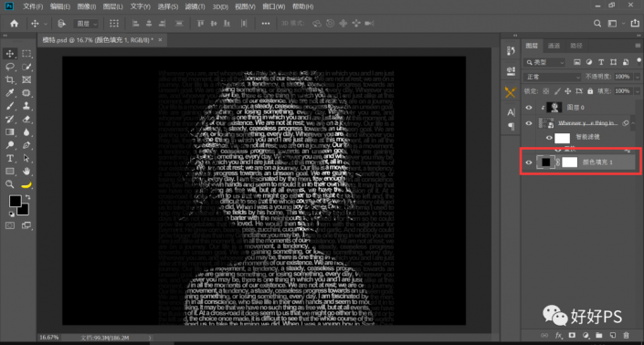Select the Move tool

10,54
